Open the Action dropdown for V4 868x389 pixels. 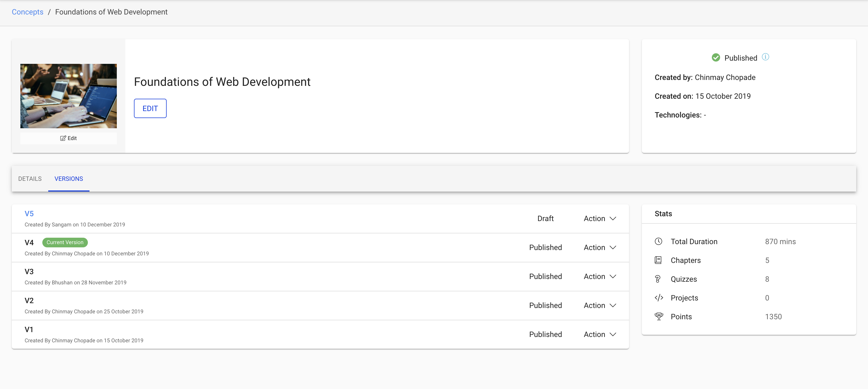(x=600, y=248)
